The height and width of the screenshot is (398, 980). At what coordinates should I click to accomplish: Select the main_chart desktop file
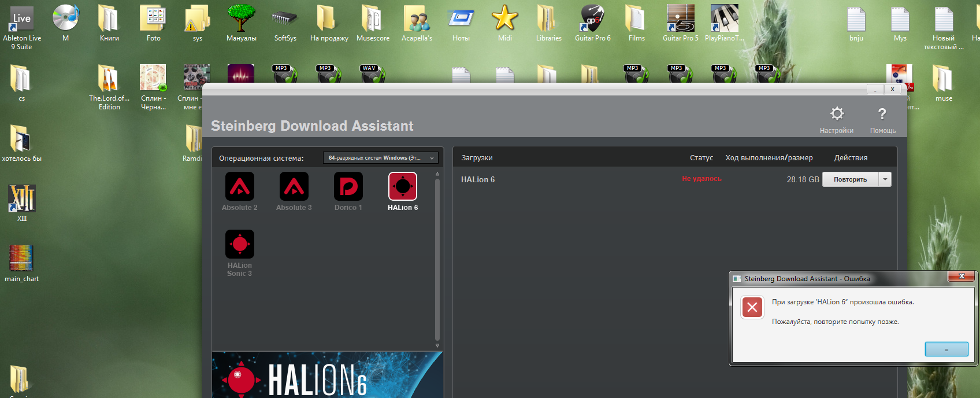coord(21,263)
